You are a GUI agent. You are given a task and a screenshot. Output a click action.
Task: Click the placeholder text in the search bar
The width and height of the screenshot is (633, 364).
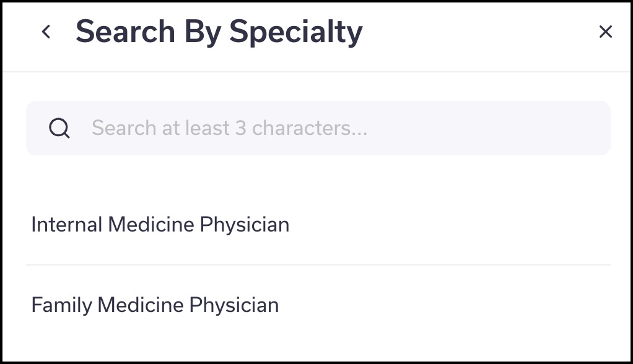(229, 128)
